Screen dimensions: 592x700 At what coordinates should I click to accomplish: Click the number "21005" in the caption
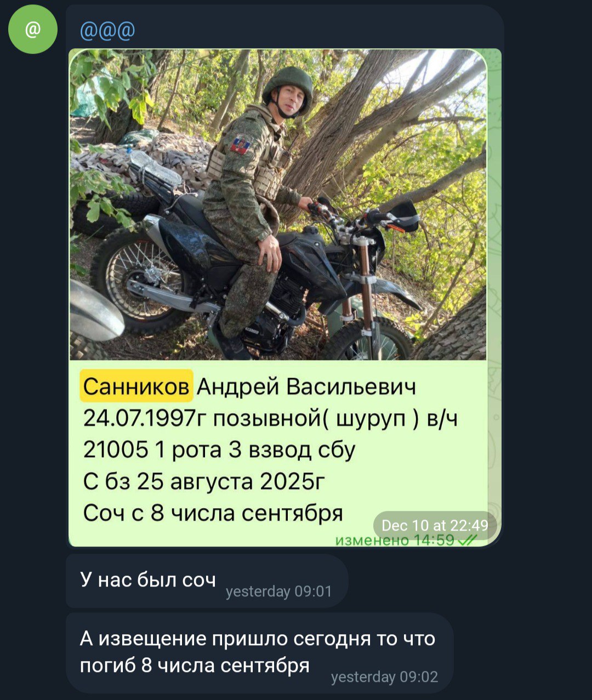[116, 449]
